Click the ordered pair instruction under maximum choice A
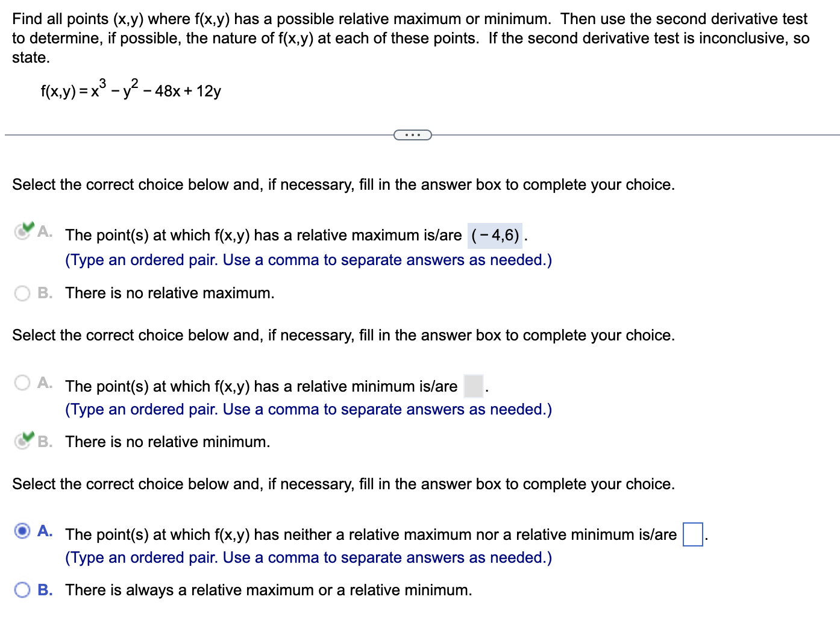 (x=308, y=260)
